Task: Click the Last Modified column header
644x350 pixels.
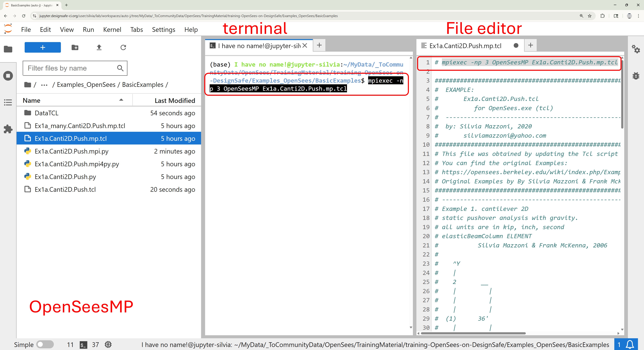Action: coord(174,100)
